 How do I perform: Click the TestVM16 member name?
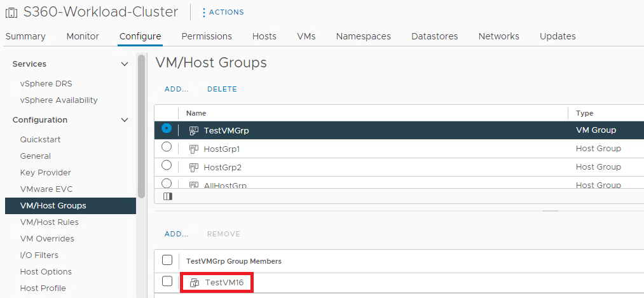(225, 282)
